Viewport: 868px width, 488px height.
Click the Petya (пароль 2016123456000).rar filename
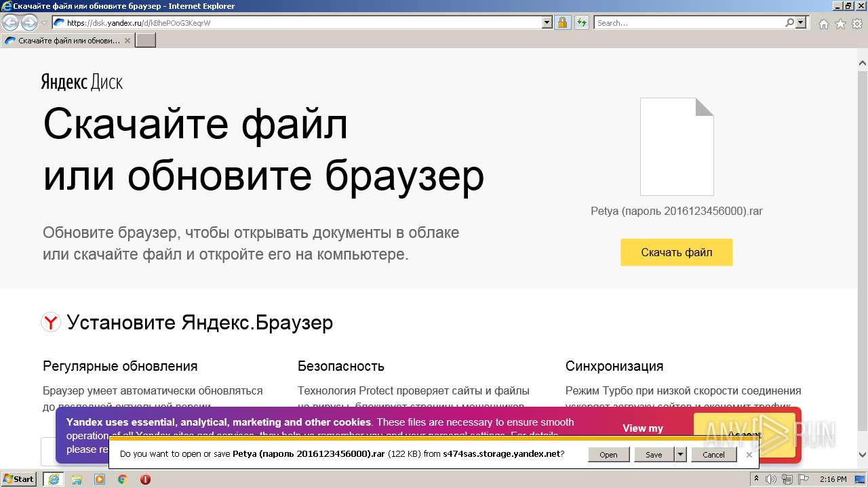coord(677,211)
